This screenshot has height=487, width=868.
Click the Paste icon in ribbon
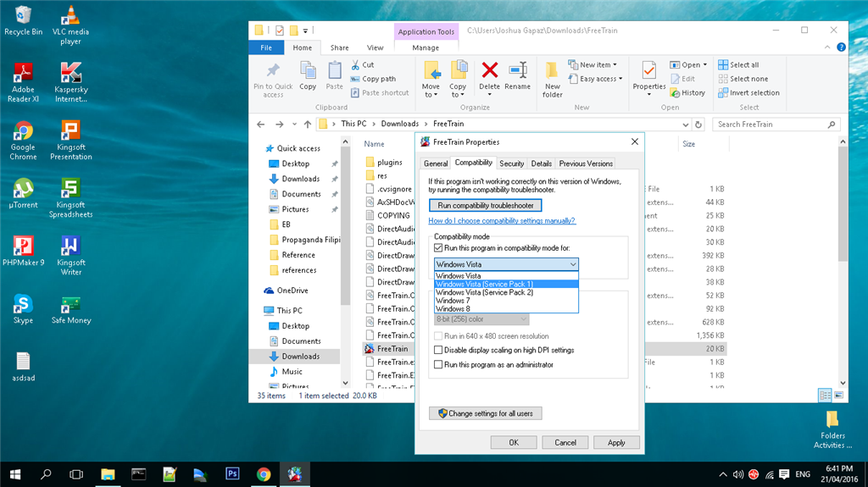click(334, 71)
